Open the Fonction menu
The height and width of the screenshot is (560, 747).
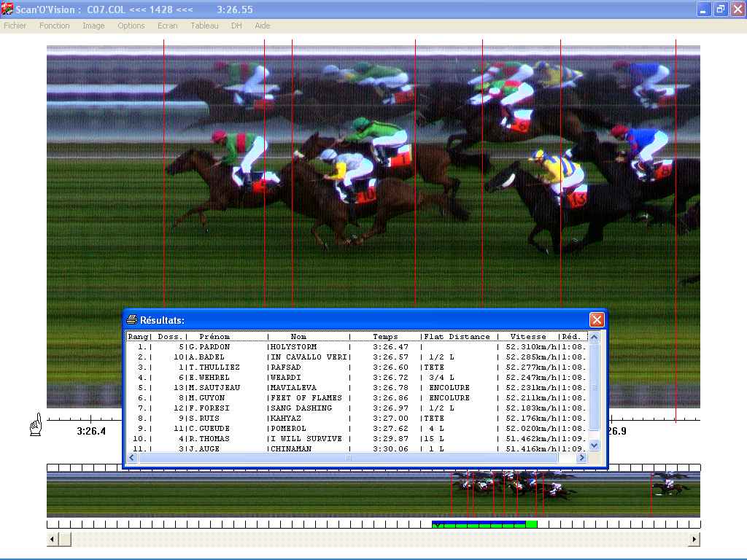tap(54, 26)
